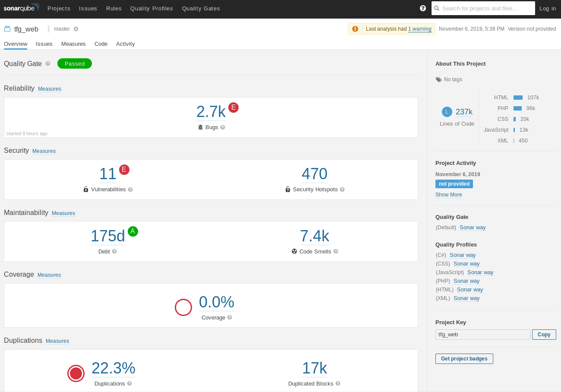561x392 pixels.
Task: Click the Debt help icon
Action: 114,251
